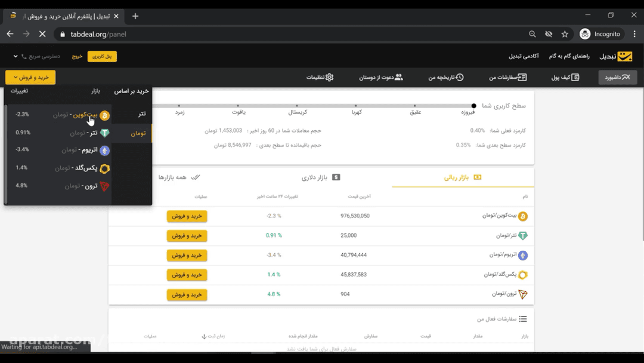The width and height of the screenshot is (644, 363).
Task: Click buy/sell button for Bitcoin/Toman row
Action: coord(187,216)
